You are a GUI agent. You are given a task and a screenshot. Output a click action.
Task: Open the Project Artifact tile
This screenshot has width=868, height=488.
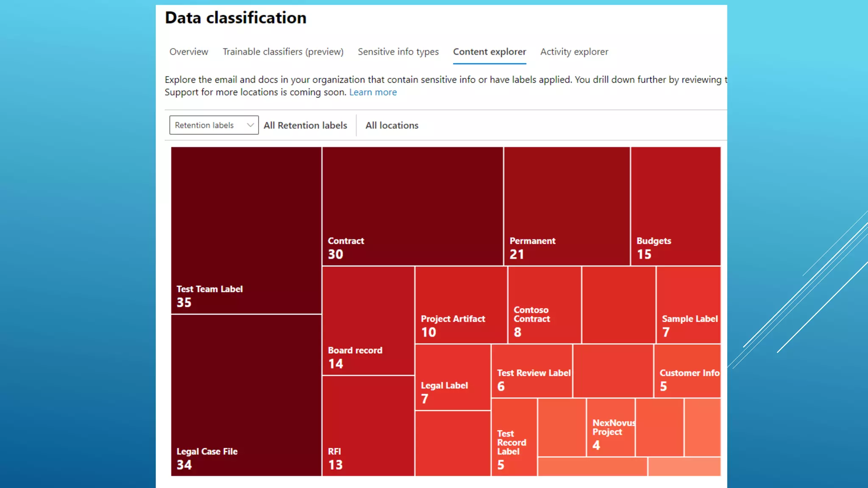[461, 305]
